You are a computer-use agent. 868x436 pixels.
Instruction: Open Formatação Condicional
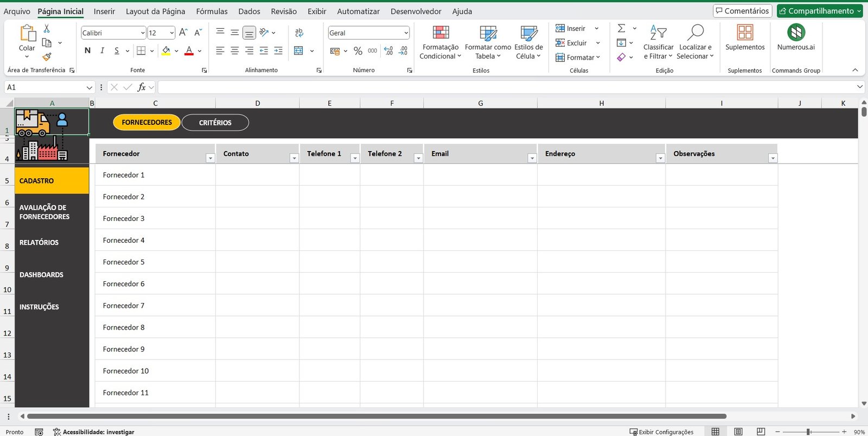pyautogui.click(x=440, y=42)
